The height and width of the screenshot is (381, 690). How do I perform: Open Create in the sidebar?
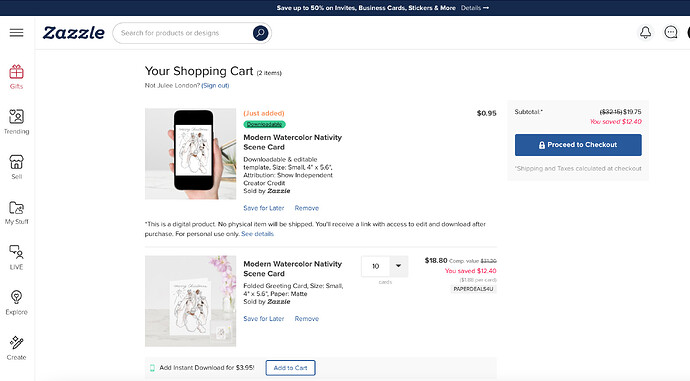(x=16, y=348)
